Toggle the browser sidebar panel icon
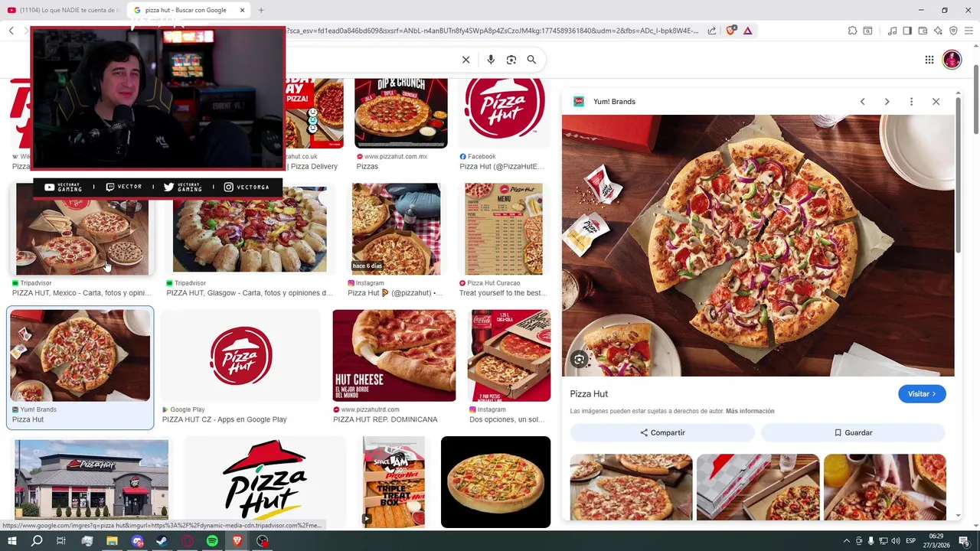This screenshot has width=980, height=551. point(907,31)
